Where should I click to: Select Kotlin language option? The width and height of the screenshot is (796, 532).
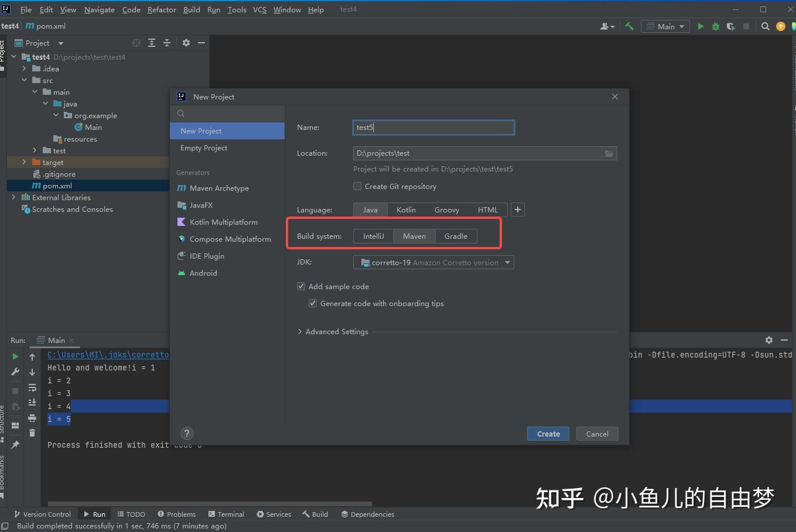406,210
